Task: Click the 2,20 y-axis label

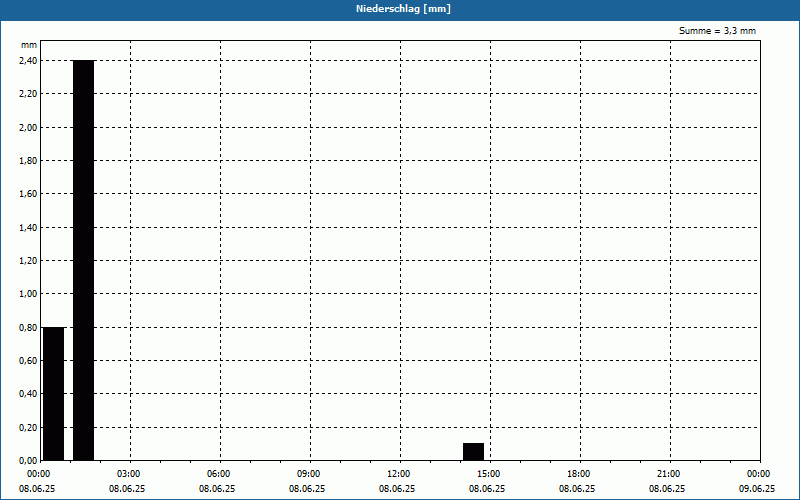Action: pos(29,94)
